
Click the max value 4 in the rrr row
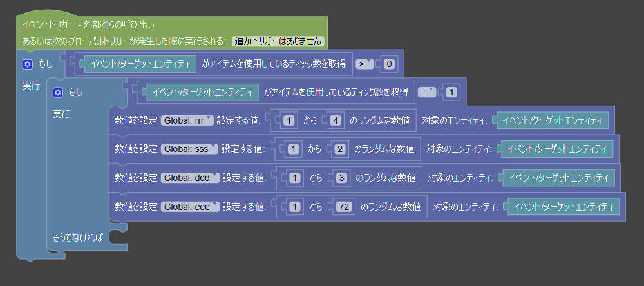(337, 121)
